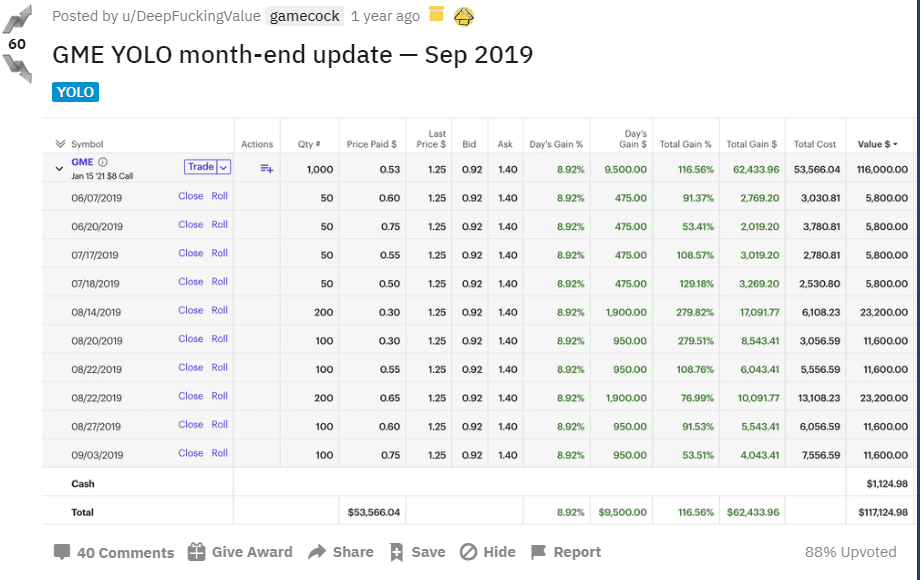Close the 09/03/2019 lot
The width and height of the screenshot is (920, 580).
click(x=191, y=453)
